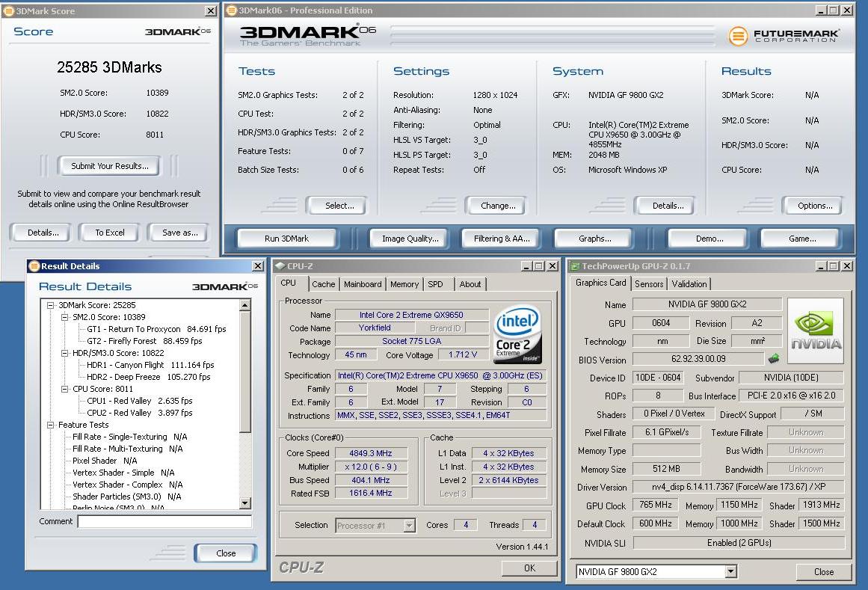Viewport: 868px width, 590px height.
Task: Collapse the 3DMark Score: 25285 tree node
Action: point(50,305)
